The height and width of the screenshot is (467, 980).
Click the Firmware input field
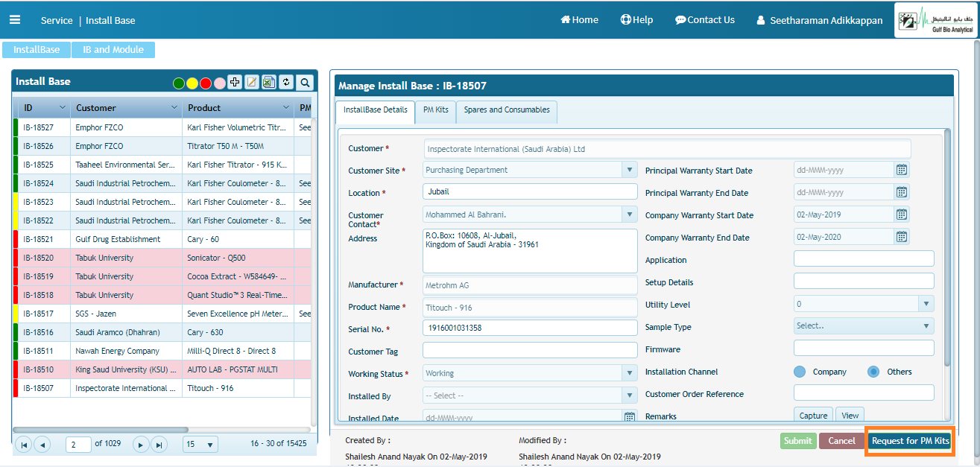(x=864, y=348)
